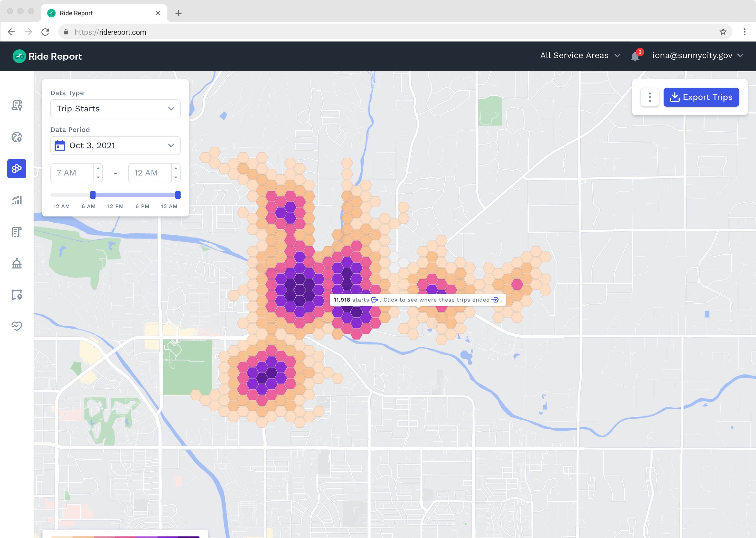Open the reports sidebar icon with pin

(17, 106)
